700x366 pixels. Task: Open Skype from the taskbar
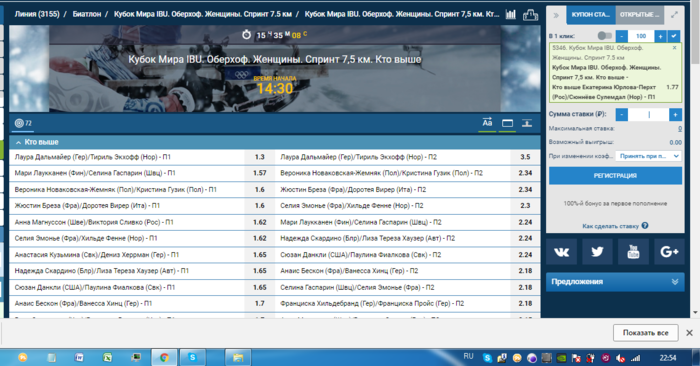192,358
